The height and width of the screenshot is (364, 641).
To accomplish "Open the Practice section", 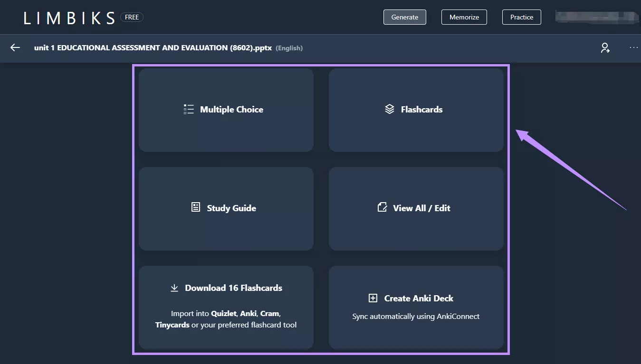I will click(521, 17).
